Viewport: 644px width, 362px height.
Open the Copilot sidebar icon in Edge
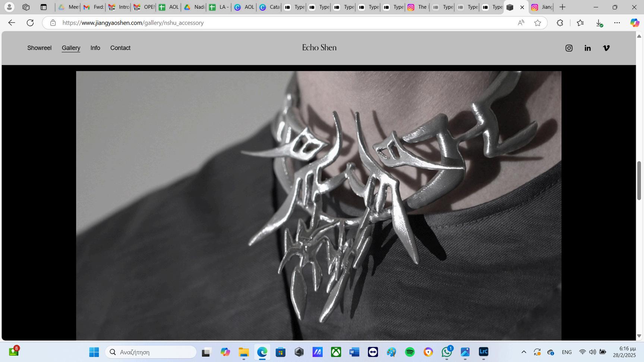pos(634,23)
